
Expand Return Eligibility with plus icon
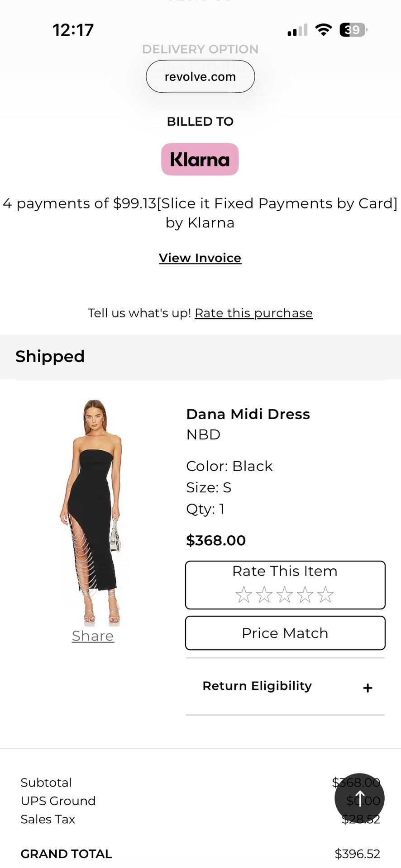(x=368, y=688)
